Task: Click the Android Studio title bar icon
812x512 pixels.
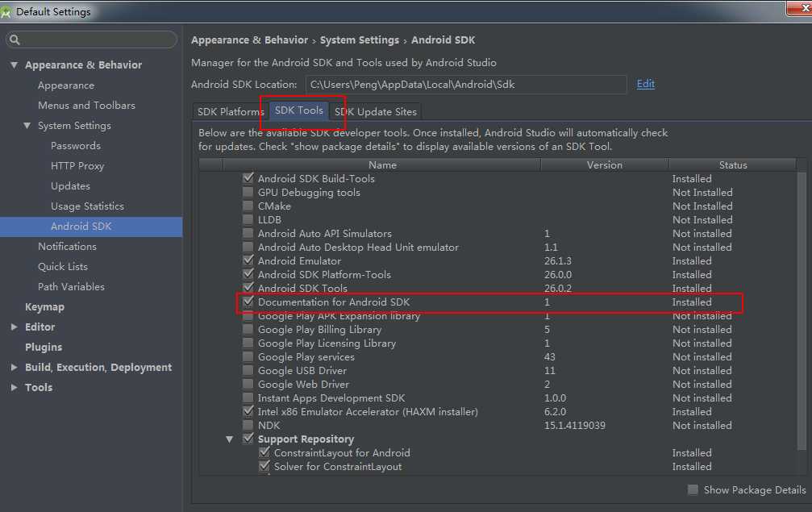Action: click(x=6, y=12)
